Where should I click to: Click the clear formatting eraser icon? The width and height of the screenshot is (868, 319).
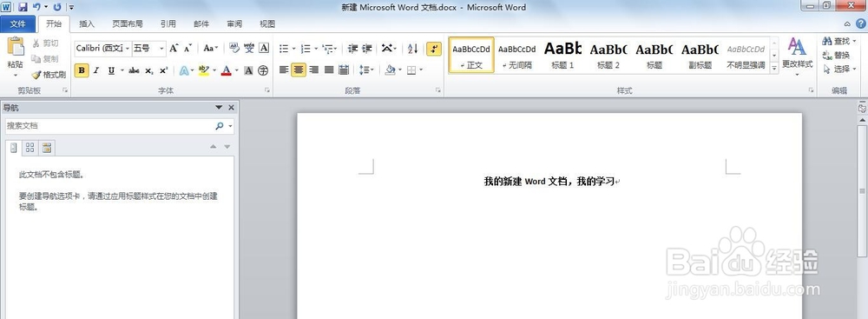[x=234, y=49]
